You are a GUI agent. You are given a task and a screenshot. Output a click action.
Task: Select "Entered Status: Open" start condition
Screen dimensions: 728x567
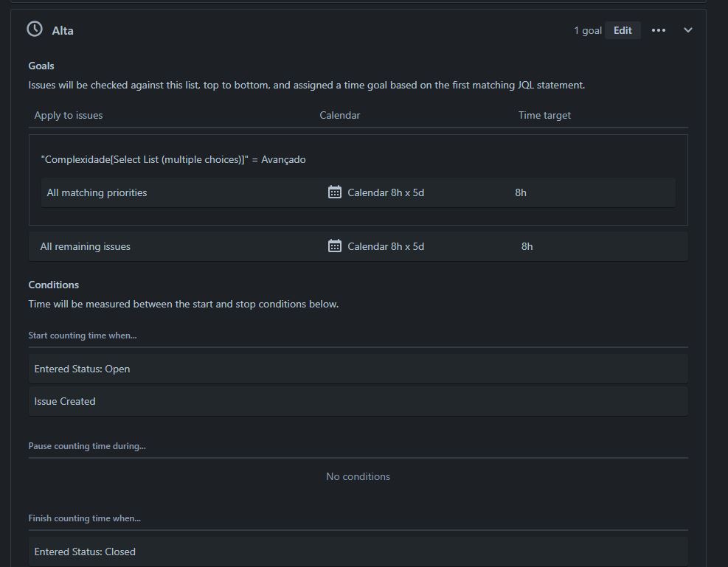click(358, 369)
